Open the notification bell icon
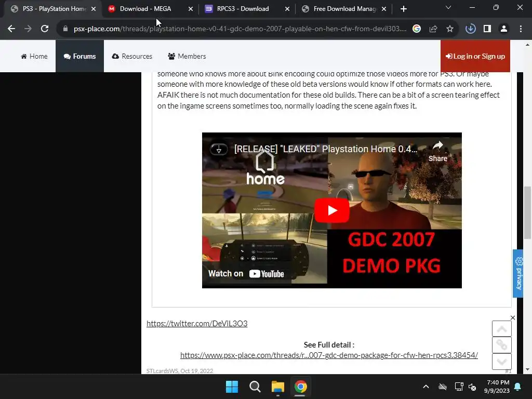 pos(518,387)
